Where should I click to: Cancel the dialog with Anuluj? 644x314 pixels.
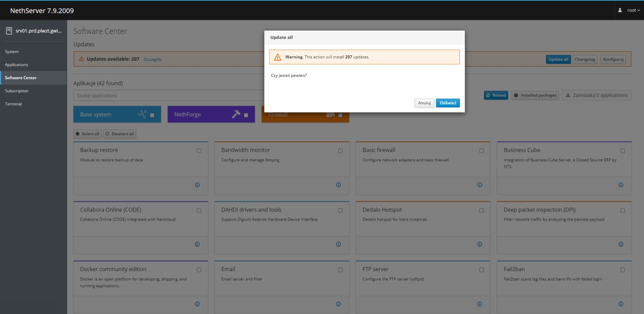[424, 103]
